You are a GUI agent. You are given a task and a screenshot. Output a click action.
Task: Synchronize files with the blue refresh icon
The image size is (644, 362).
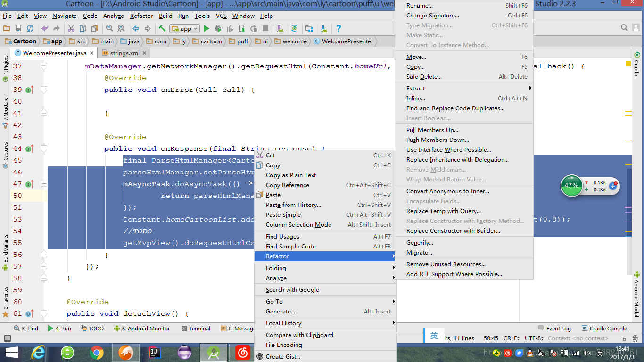(x=30, y=28)
